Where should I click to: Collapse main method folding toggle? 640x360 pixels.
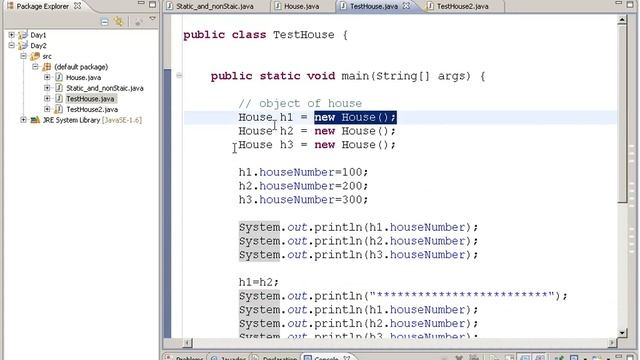tap(179, 76)
